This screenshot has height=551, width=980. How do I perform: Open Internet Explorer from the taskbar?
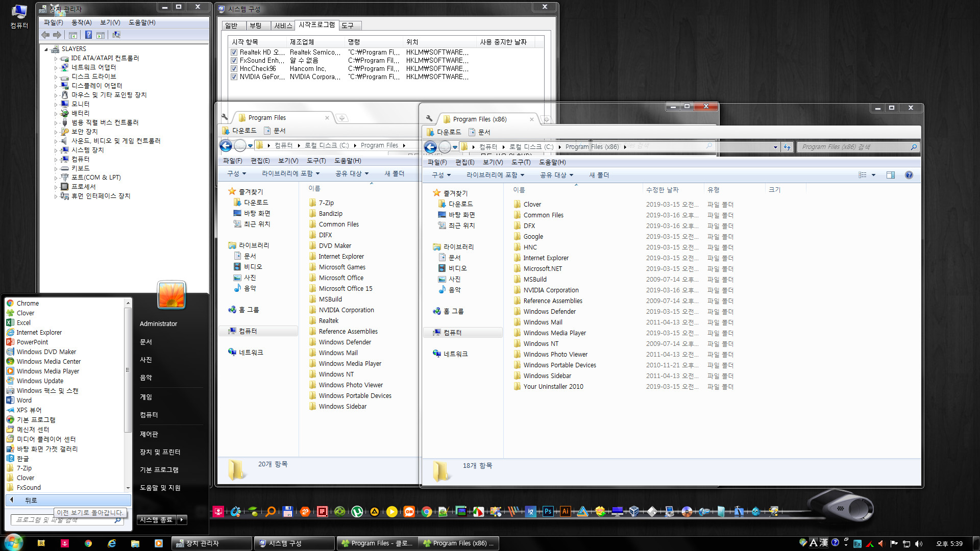click(111, 543)
